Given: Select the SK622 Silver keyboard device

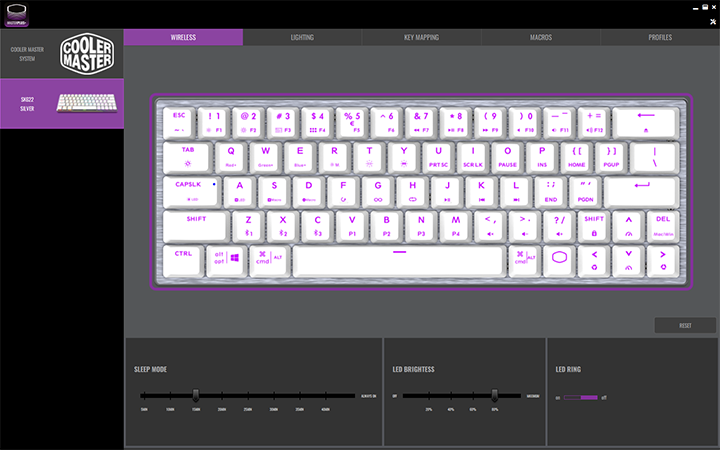Looking at the screenshot, I should click(x=62, y=103).
